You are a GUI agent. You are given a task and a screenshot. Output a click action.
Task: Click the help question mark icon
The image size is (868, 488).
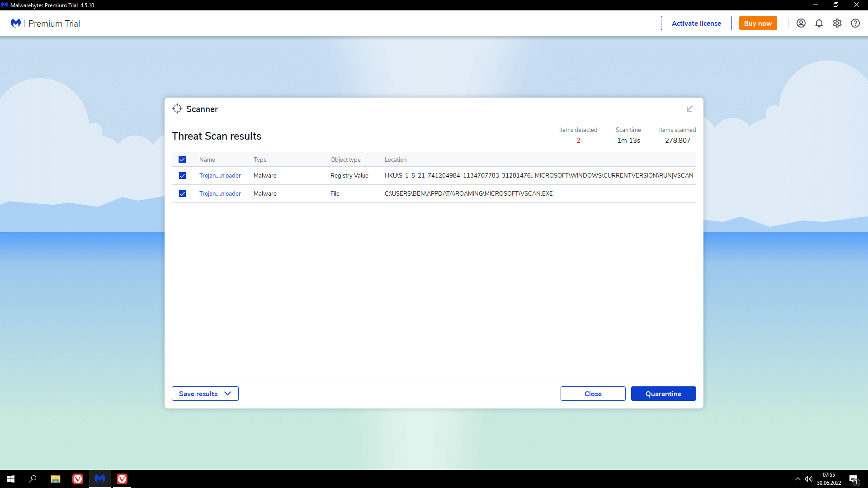tap(855, 23)
